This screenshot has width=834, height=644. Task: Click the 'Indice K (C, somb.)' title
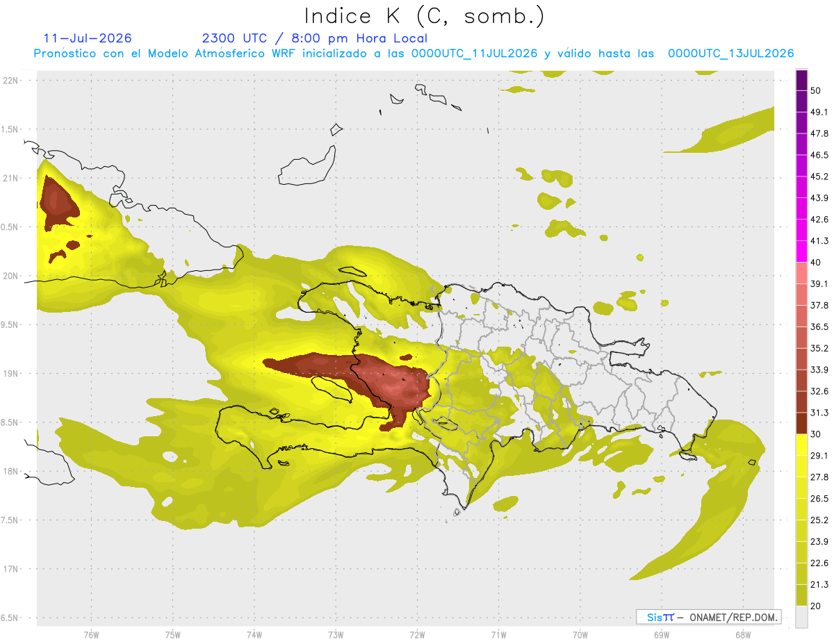pyautogui.click(x=425, y=16)
